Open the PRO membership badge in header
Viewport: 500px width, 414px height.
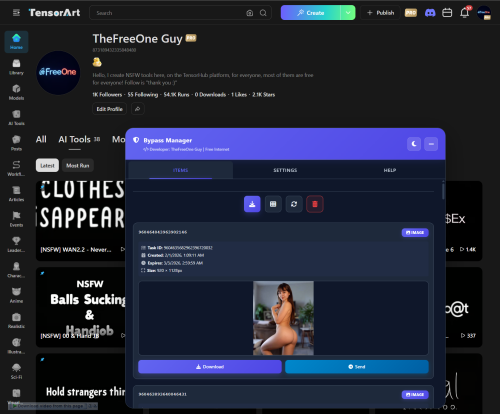[411, 13]
